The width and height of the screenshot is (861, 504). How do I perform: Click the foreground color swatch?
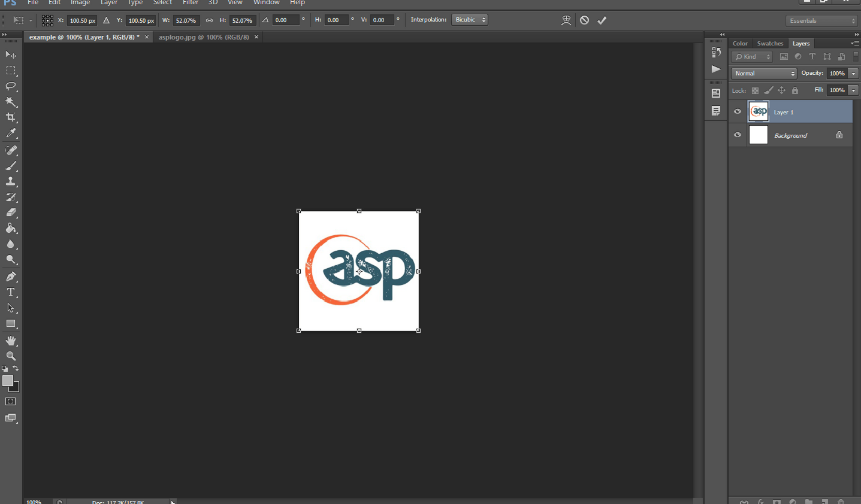click(x=7, y=380)
